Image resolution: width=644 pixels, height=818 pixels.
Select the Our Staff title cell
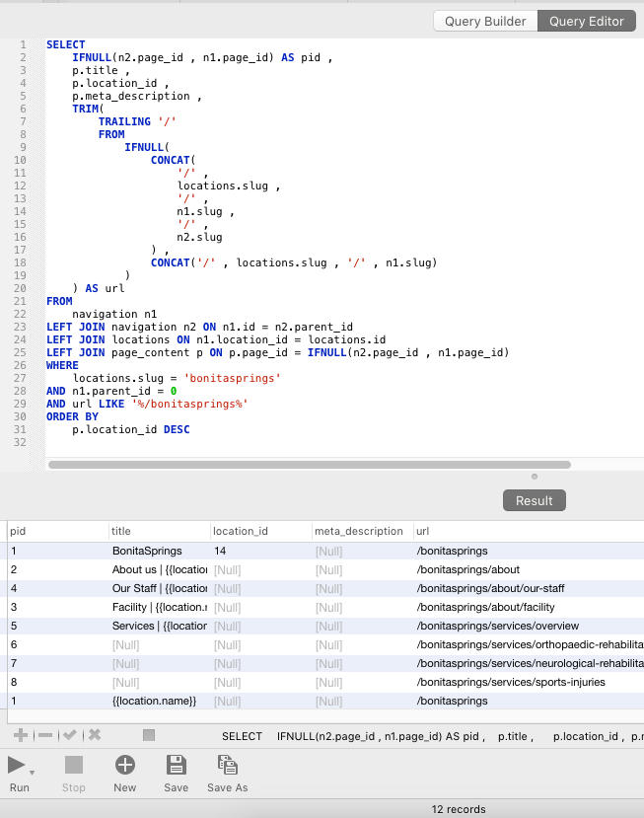[x=159, y=588]
